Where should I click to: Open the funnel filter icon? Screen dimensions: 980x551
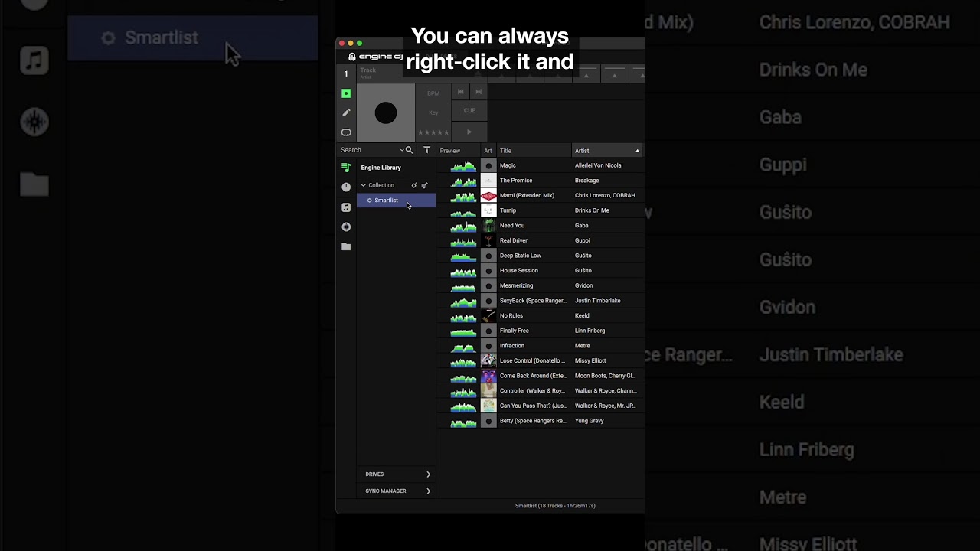click(x=427, y=150)
